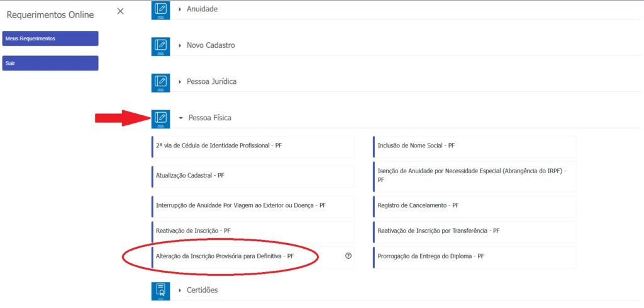Expand the Anuidade section

point(201,9)
